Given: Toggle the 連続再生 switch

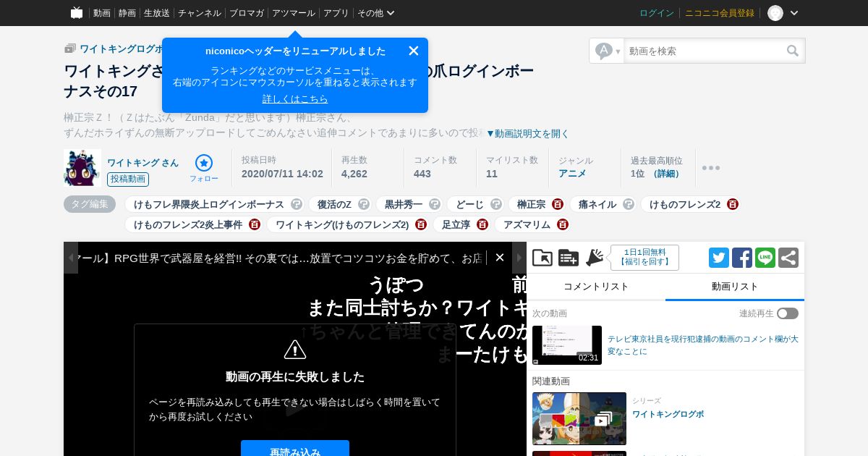Looking at the screenshot, I should (788, 313).
